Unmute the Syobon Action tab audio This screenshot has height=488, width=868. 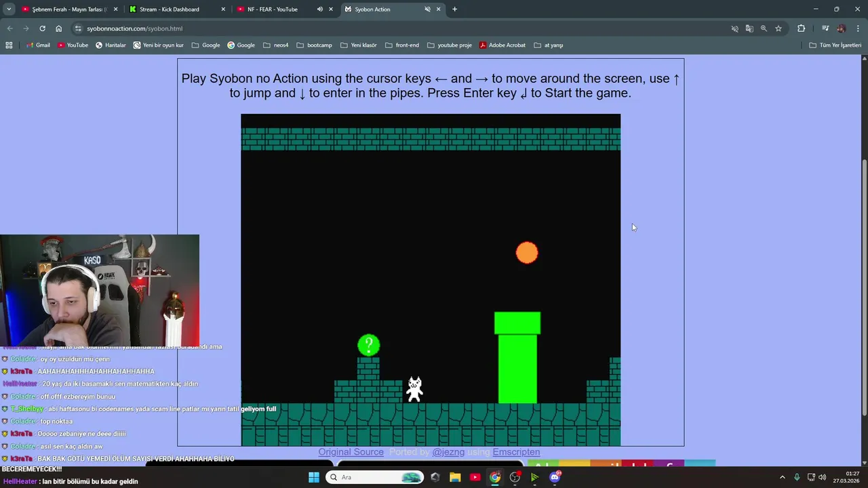pyautogui.click(x=427, y=9)
